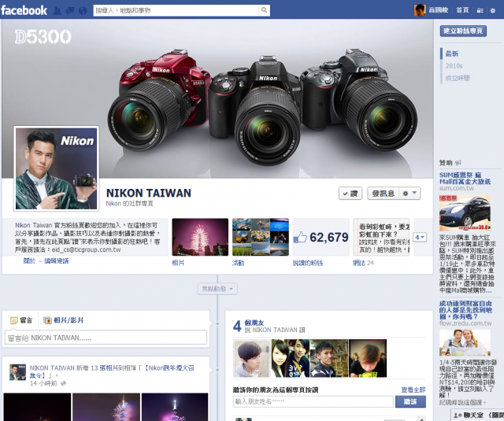The width and height of the screenshot is (504, 421).
Task: Open the 62,679 likes box
Action: pyautogui.click(x=321, y=237)
